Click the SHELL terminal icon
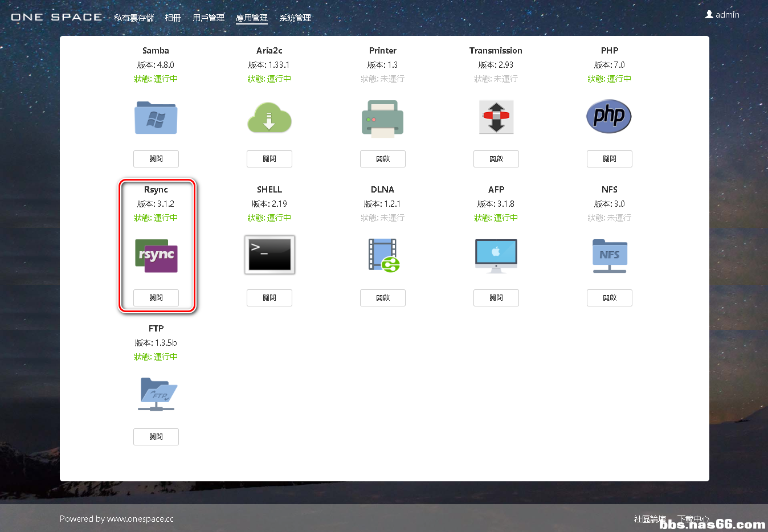Image resolution: width=768 pixels, height=532 pixels. 269,255
